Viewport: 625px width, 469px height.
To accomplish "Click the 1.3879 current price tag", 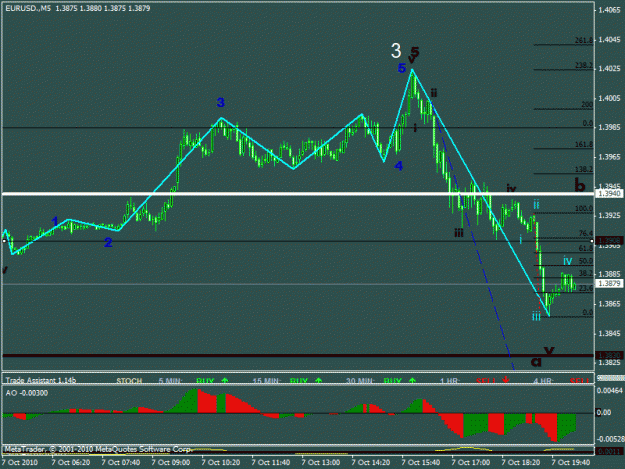I will [608, 283].
